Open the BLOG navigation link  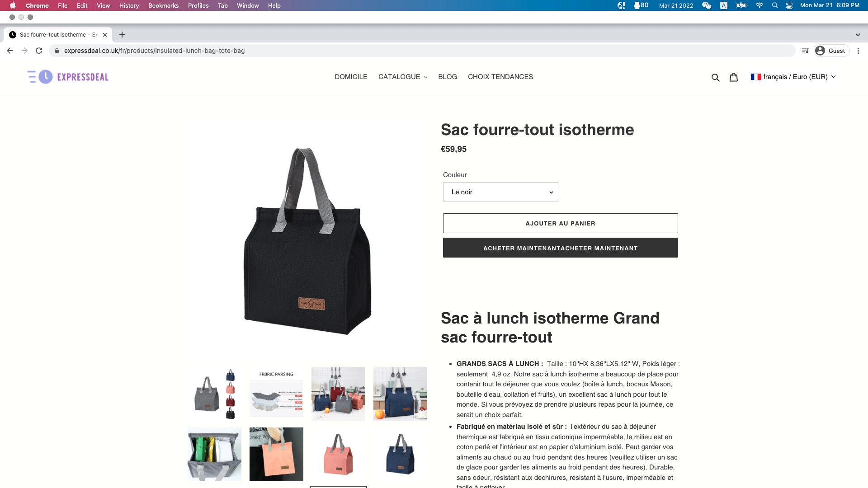(448, 77)
